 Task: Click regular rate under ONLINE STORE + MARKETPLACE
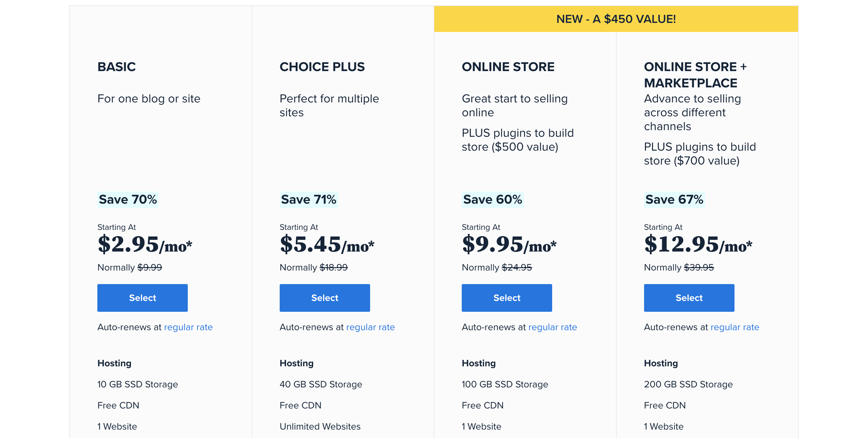(x=735, y=327)
